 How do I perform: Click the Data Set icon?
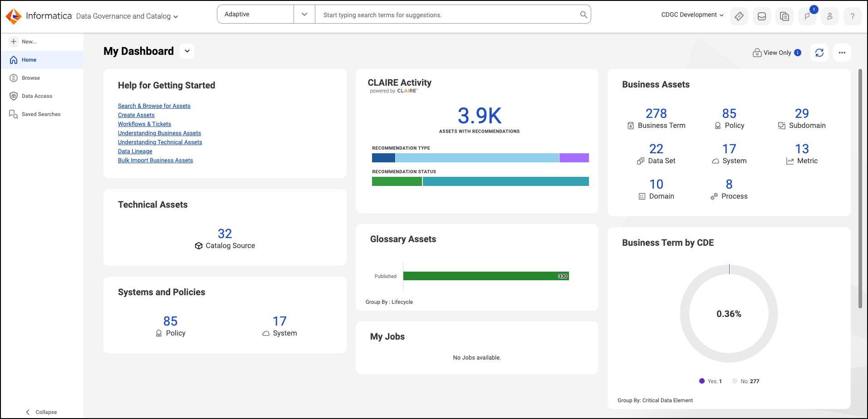641,161
